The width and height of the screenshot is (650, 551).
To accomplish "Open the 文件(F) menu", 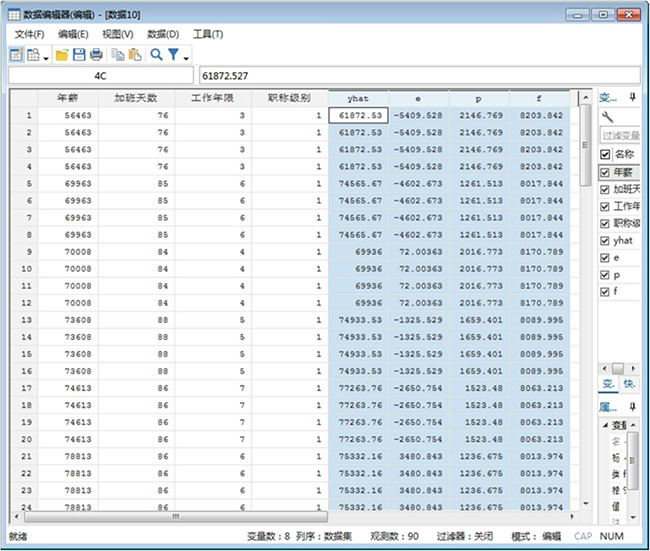I will pos(29,34).
